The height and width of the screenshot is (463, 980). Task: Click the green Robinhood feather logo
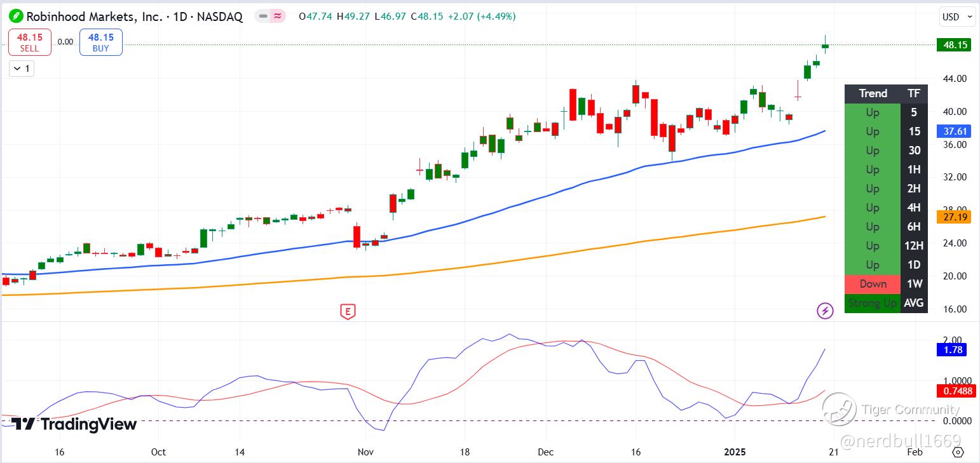tap(17, 16)
